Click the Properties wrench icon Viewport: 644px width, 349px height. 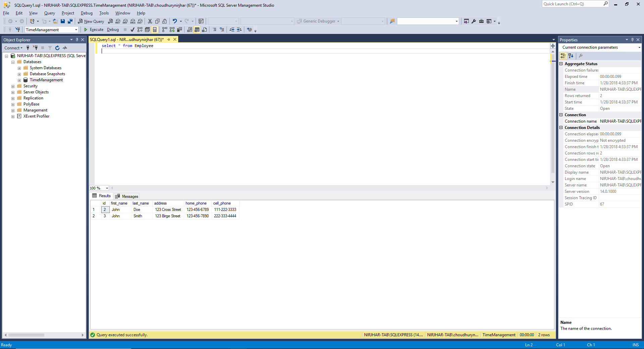(474, 21)
